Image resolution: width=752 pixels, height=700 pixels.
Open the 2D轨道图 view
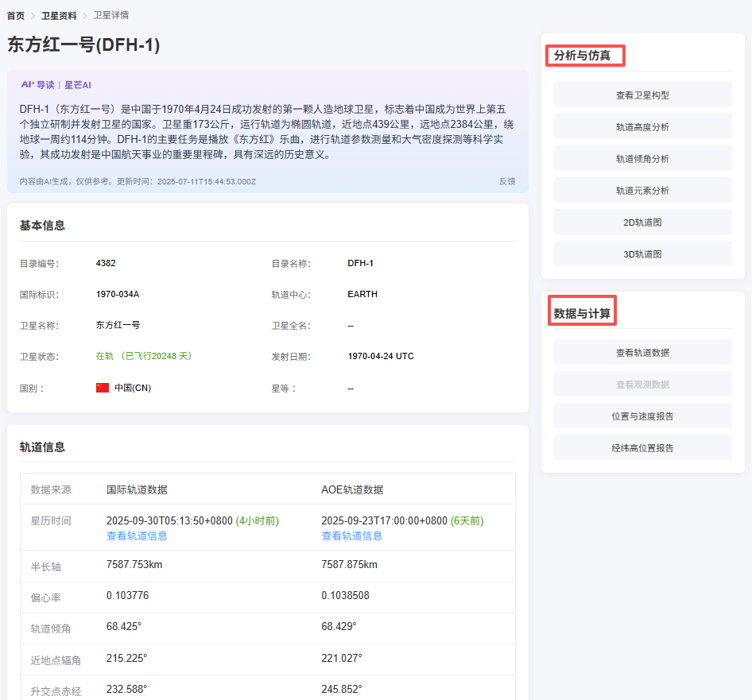(x=642, y=222)
